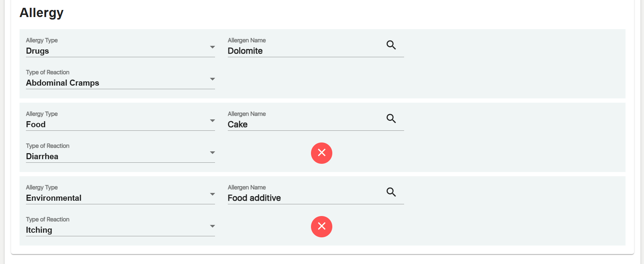Click magnifier beside Food additive allergen

(391, 192)
